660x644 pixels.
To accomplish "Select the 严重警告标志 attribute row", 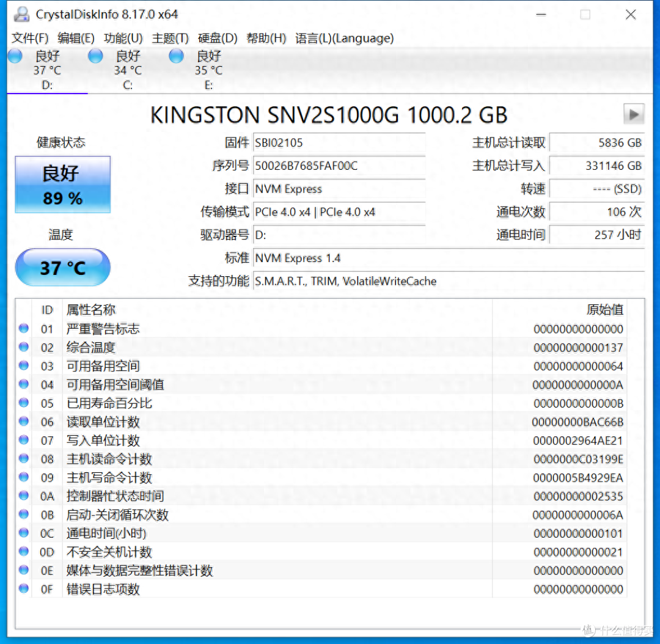I will (321, 329).
